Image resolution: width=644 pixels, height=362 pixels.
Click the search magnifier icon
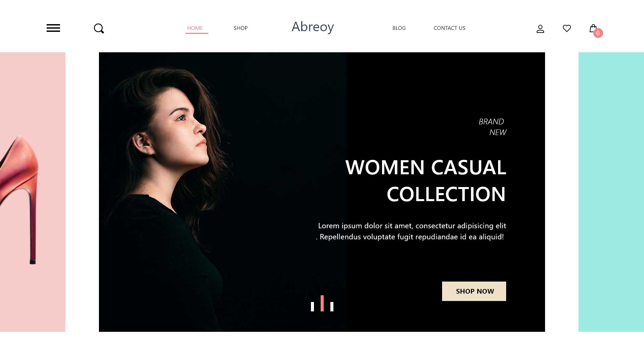coord(99,28)
